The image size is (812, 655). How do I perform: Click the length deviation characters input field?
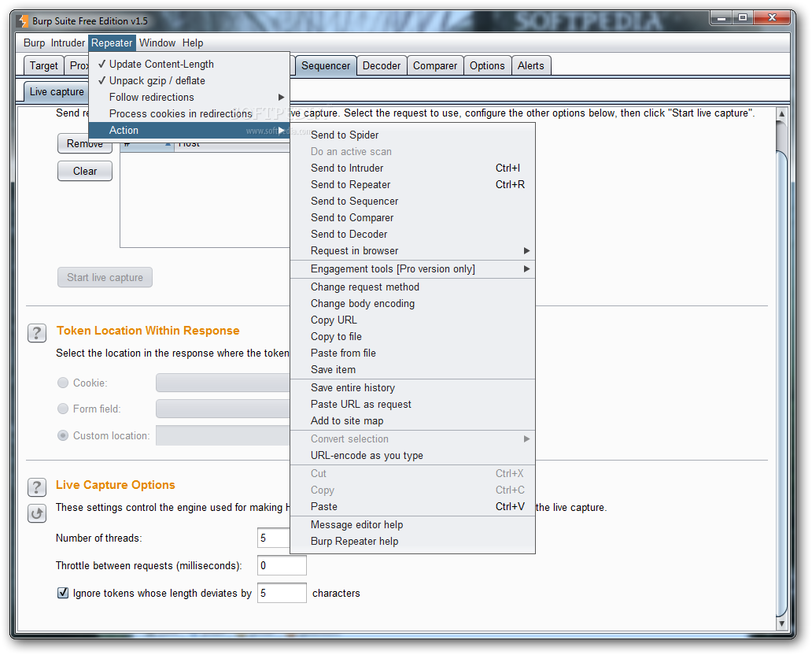point(282,593)
